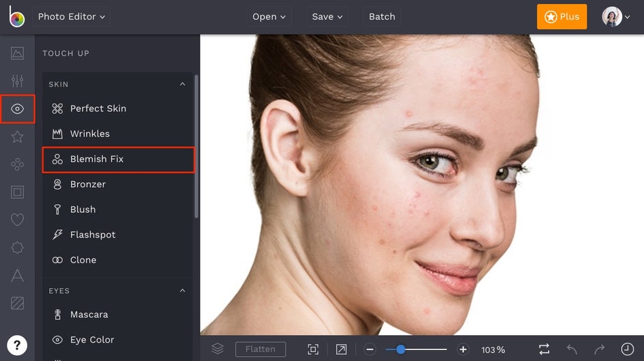Click the TOUCH UP panel heading
This screenshot has height=361, width=644.
(x=65, y=53)
